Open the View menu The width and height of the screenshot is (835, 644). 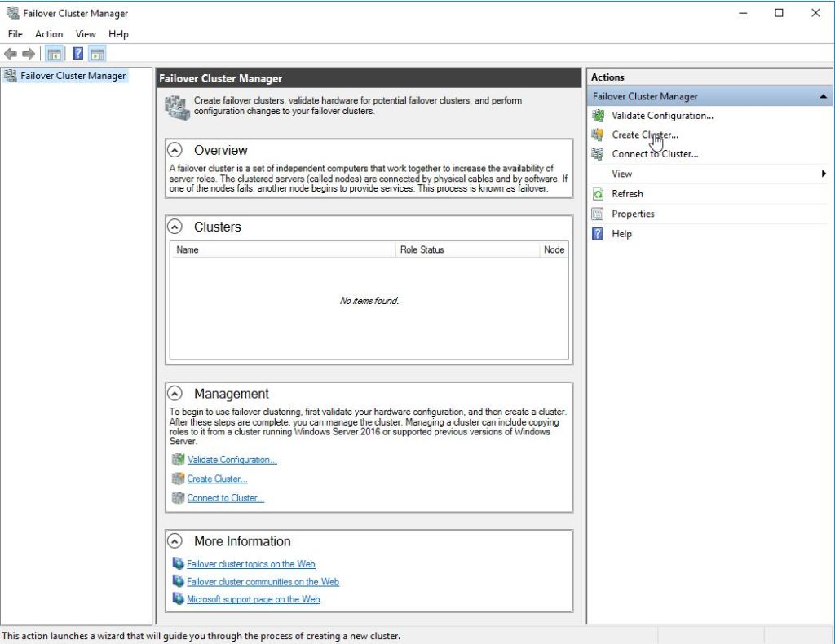(86, 33)
